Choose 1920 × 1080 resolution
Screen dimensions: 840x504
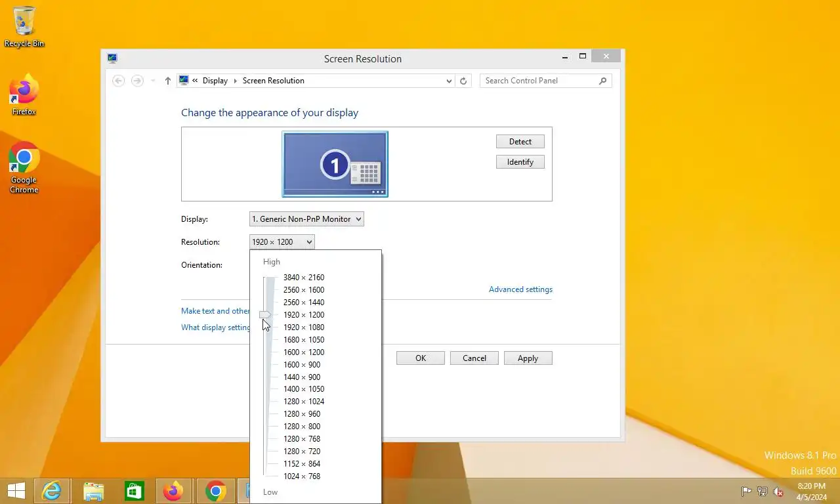[304, 327]
